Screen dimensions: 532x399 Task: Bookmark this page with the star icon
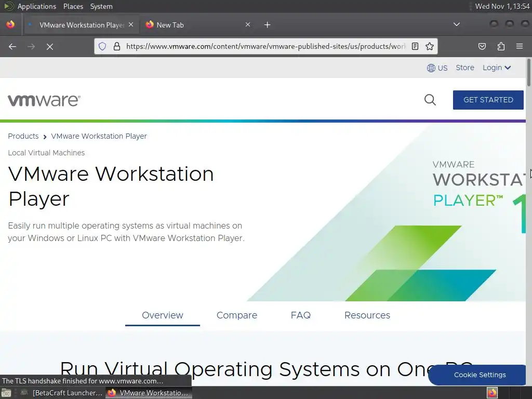[430, 46]
